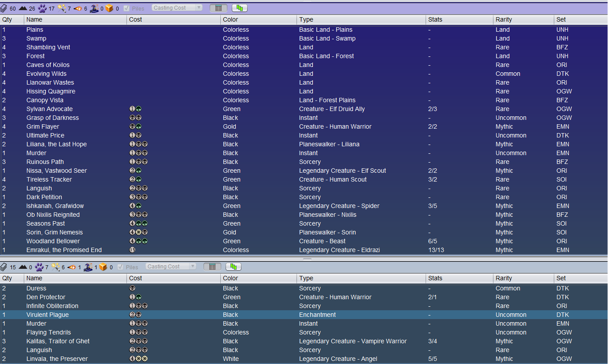The height and width of the screenshot is (364, 608).
Task: Click Linvala, the Preserver mana cost symbols
Action: [138, 359]
